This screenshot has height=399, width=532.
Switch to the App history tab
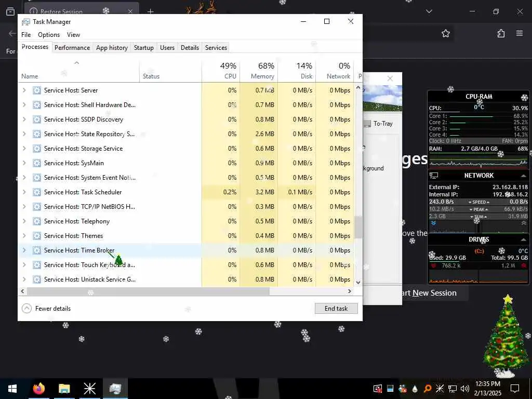coord(112,48)
